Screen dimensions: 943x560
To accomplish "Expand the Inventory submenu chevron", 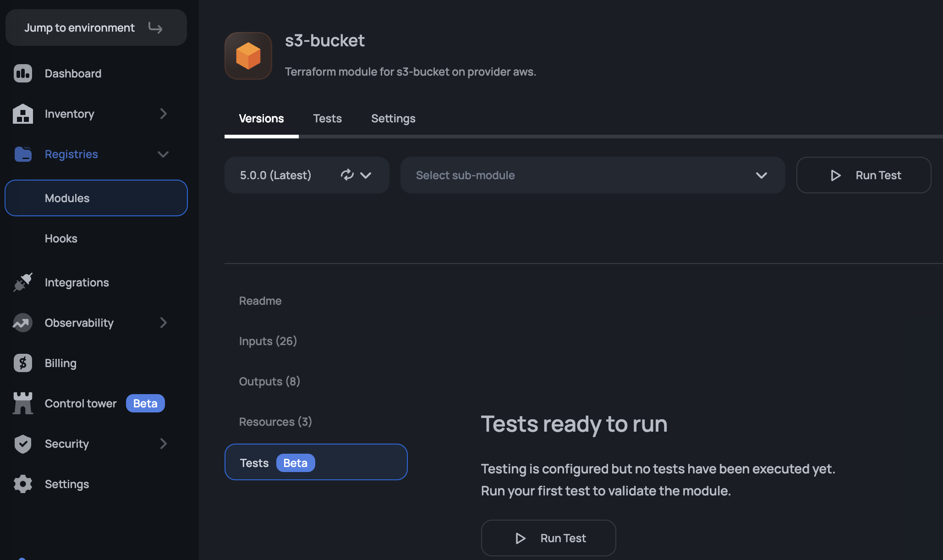I will point(163,114).
